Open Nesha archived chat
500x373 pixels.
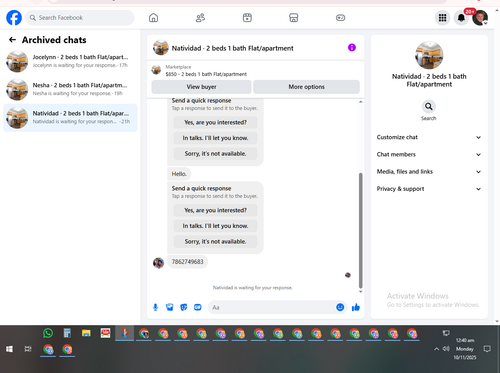coord(70,89)
